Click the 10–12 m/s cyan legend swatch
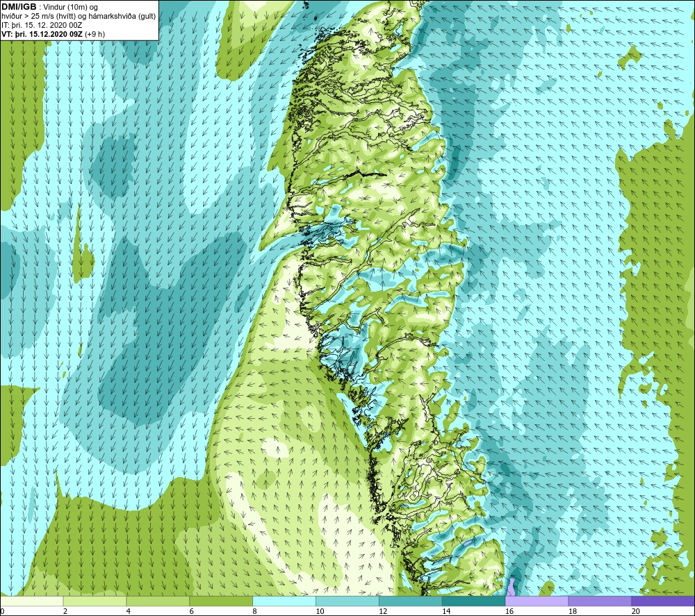This screenshot has height=616, width=695. (x=347, y=601)
